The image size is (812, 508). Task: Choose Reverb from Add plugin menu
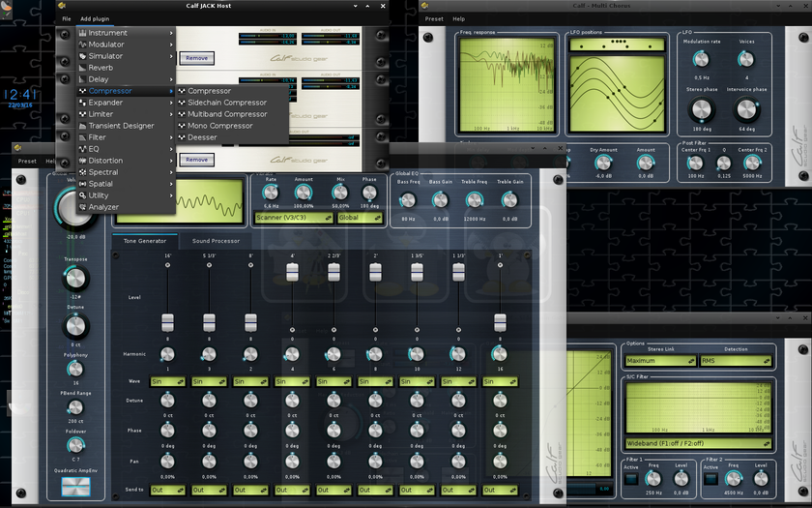point(126,68)
